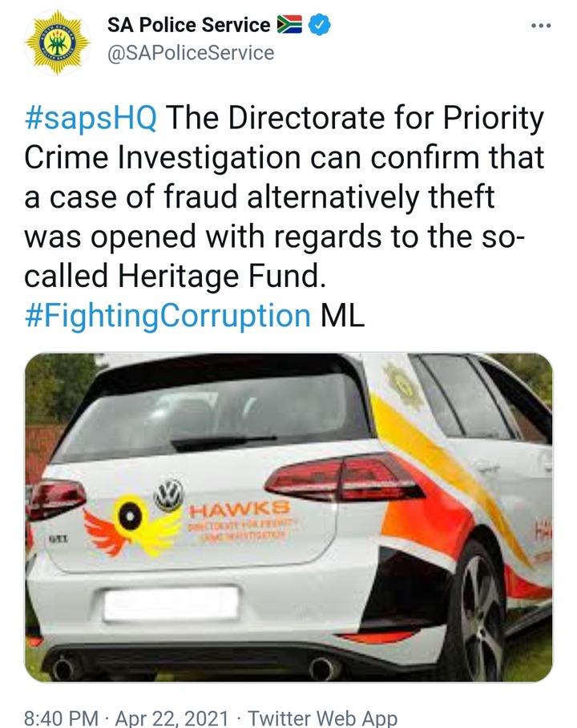577x728 pixels.
Task: Click the 8:40 PM timestamp
Action: click(x=61, y=718)
